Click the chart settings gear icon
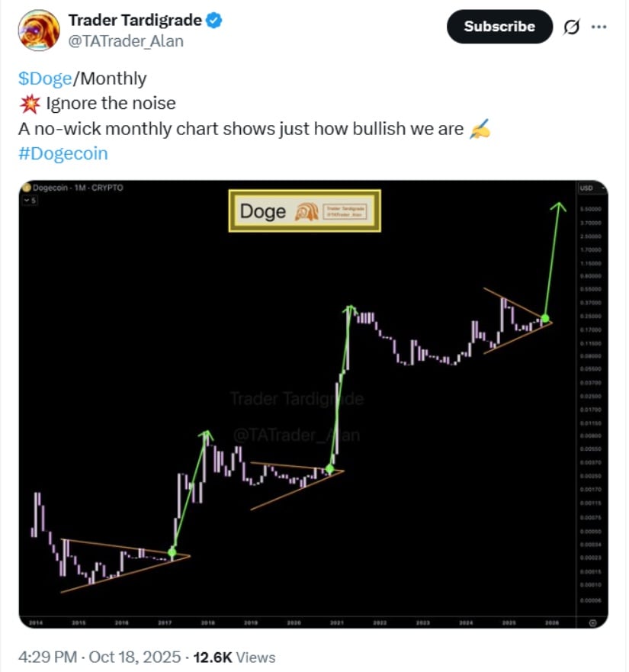Viewport: 629px width, 672px height. [x=592, y=622]
